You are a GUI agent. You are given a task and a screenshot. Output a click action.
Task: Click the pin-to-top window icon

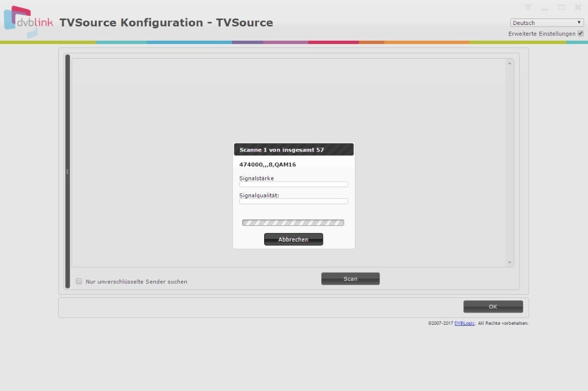coord(528,7)
